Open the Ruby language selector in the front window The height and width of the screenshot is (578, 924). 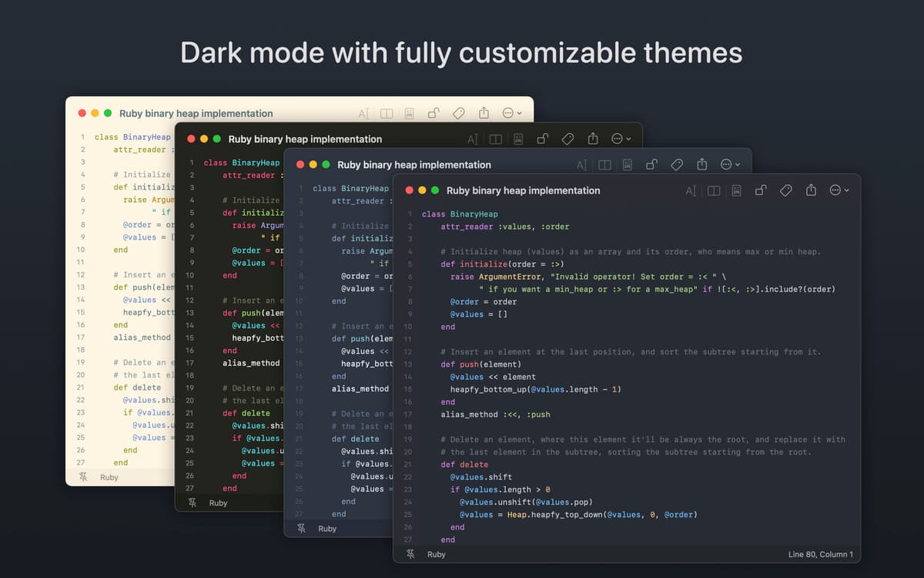click(x=437, y=554)
